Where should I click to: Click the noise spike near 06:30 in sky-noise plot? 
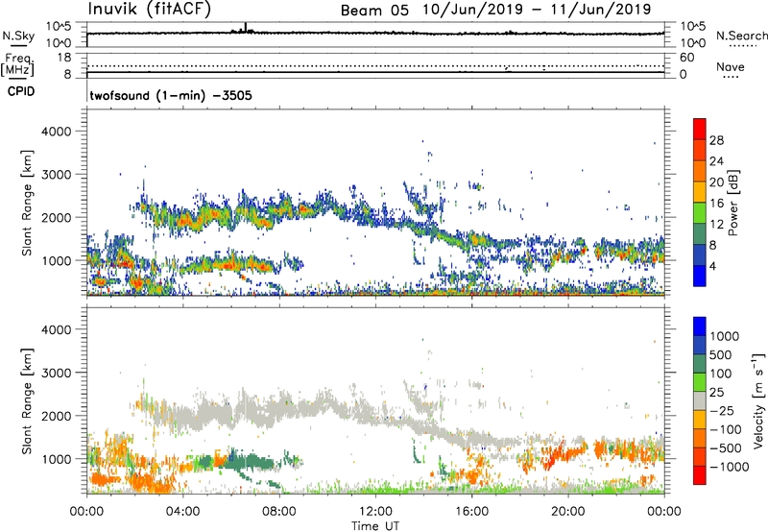(246, 28)
